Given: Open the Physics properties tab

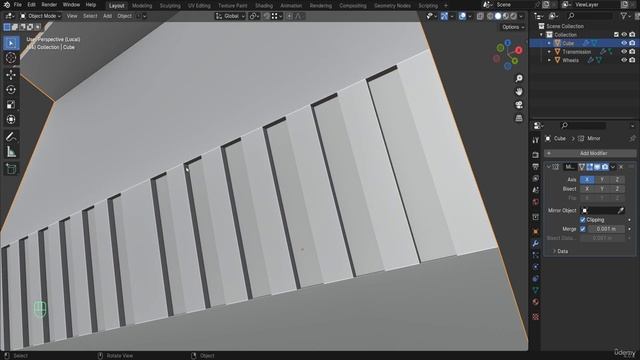Looking at the screenshot, I should point(536,267).
